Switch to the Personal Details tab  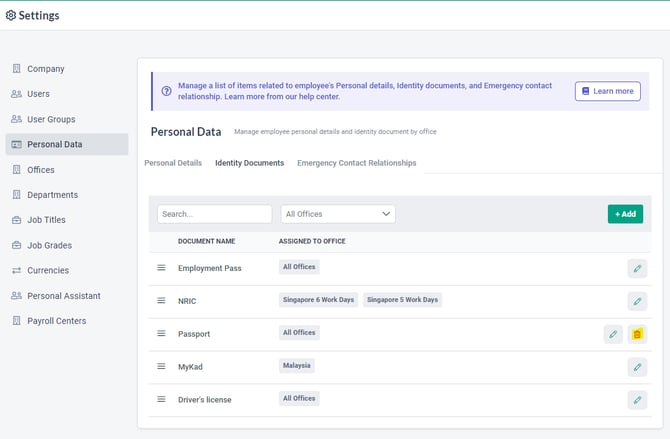click(173, 163)
